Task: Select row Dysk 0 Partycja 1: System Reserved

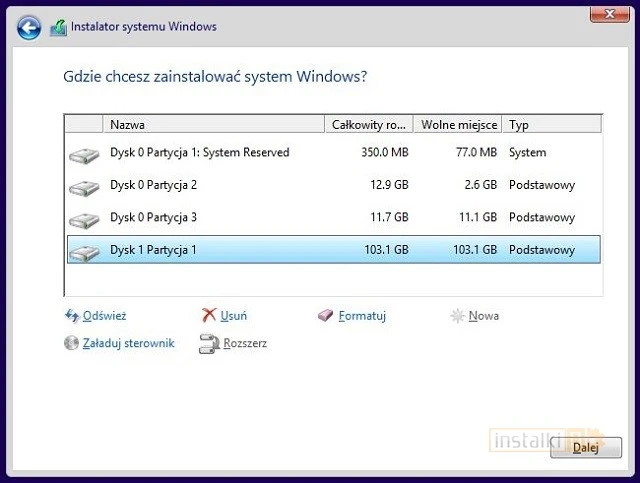Action: [x=333, y=152]
